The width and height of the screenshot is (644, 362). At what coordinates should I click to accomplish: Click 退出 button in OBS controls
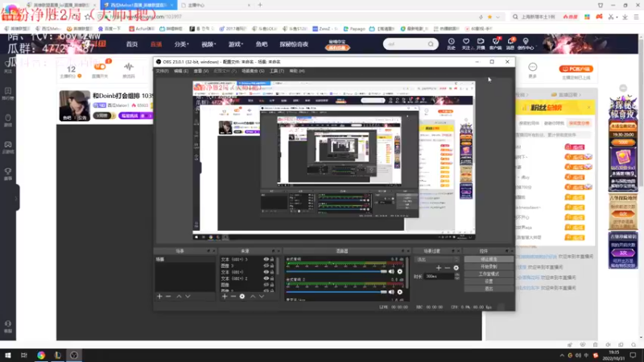tap(489, 289)
